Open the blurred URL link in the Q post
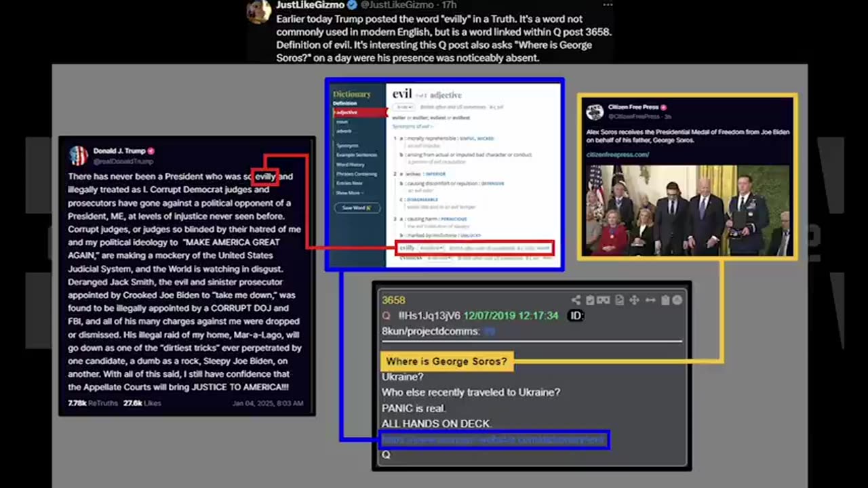Screen dimensions: 868x488 493,440
